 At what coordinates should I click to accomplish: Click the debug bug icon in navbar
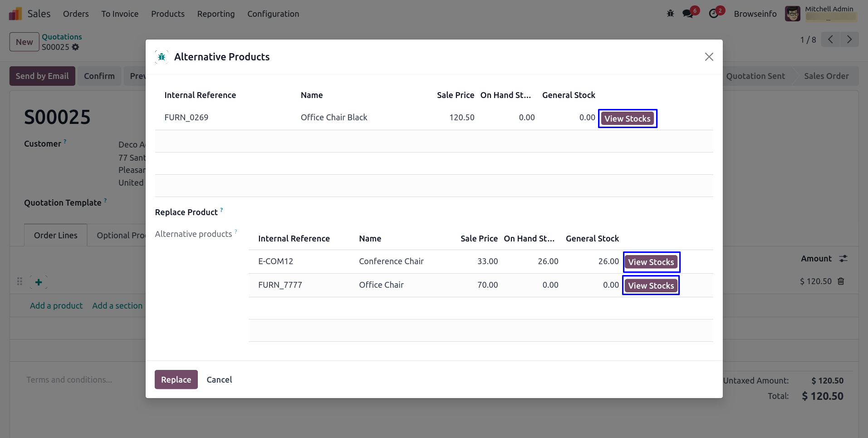click(x=670, y=14)
